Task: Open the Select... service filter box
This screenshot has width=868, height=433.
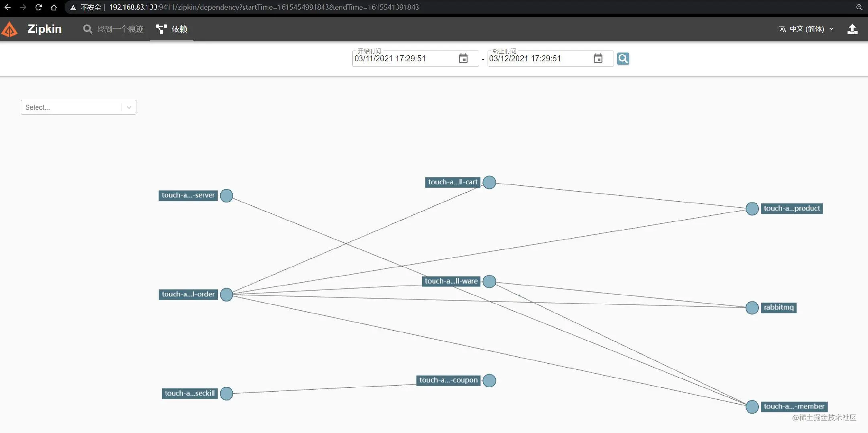Action: (79, 107)
